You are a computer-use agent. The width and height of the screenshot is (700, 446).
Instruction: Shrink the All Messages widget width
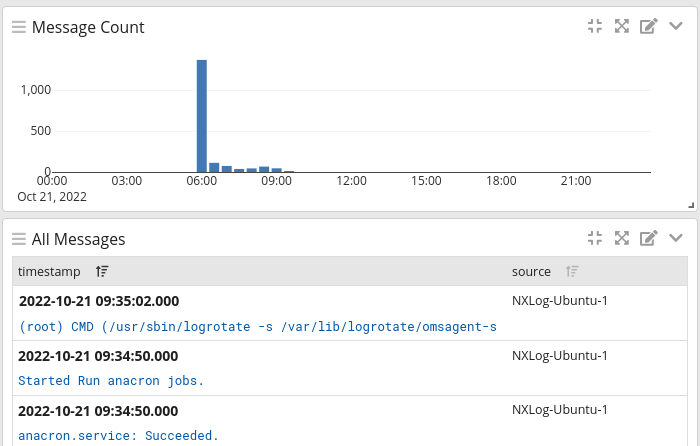595,238
